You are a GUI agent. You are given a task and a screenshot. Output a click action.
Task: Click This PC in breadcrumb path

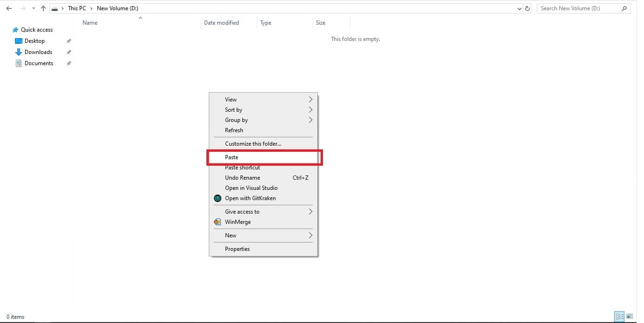pos(77,8)
